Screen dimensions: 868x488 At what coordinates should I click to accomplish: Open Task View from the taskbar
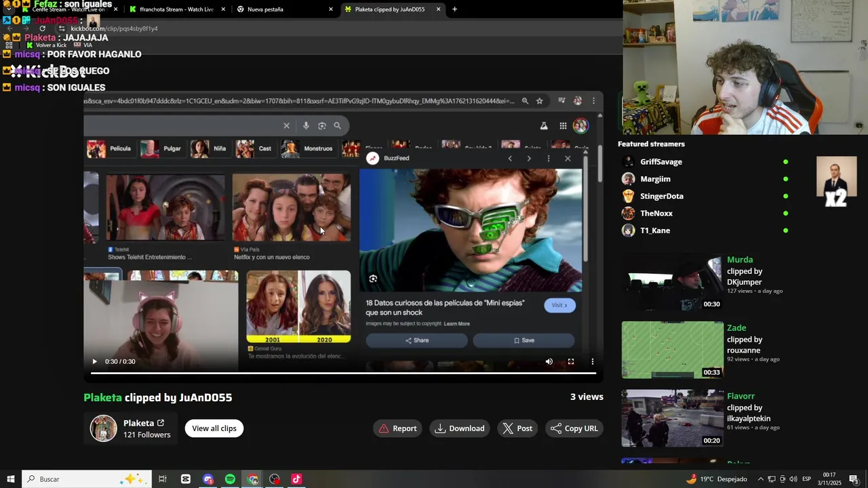[163, 479]
